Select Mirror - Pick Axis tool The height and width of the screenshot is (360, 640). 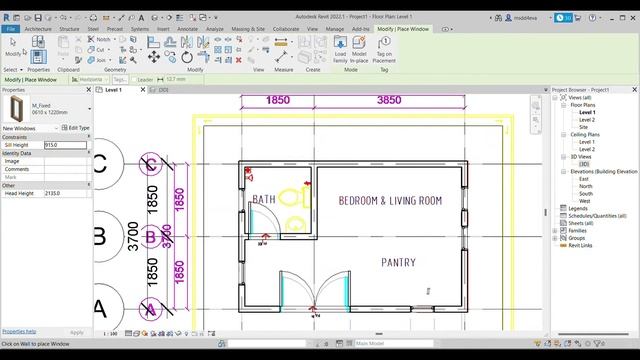(187, 42)
